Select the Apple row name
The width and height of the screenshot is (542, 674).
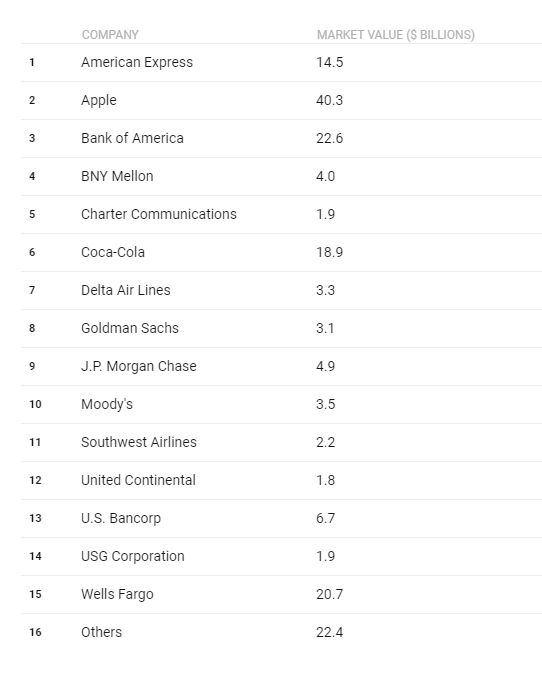coord(99,100)
